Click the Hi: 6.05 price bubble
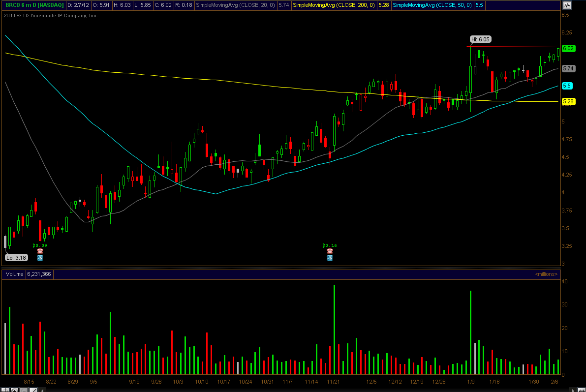 (x=480, y=39)
